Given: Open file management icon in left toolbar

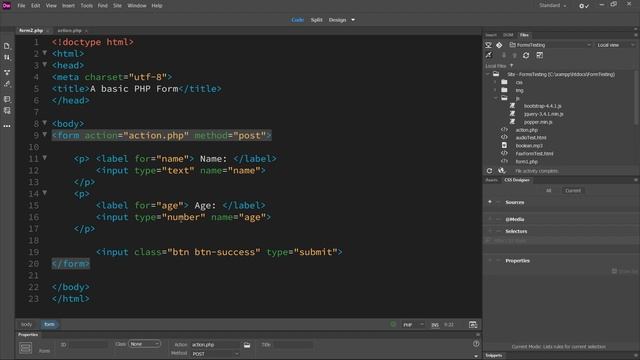Looking at the screenshot, I should (x=7, y=46).
